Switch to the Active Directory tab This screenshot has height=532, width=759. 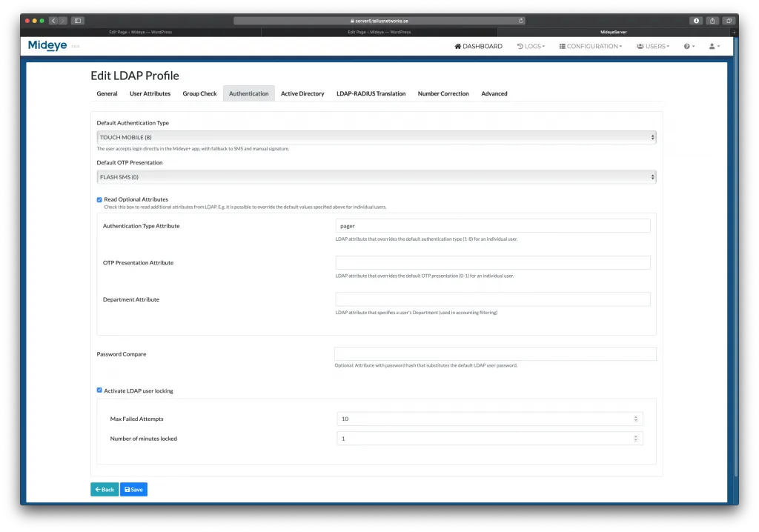pyautogui.click(x=302, y=93)
